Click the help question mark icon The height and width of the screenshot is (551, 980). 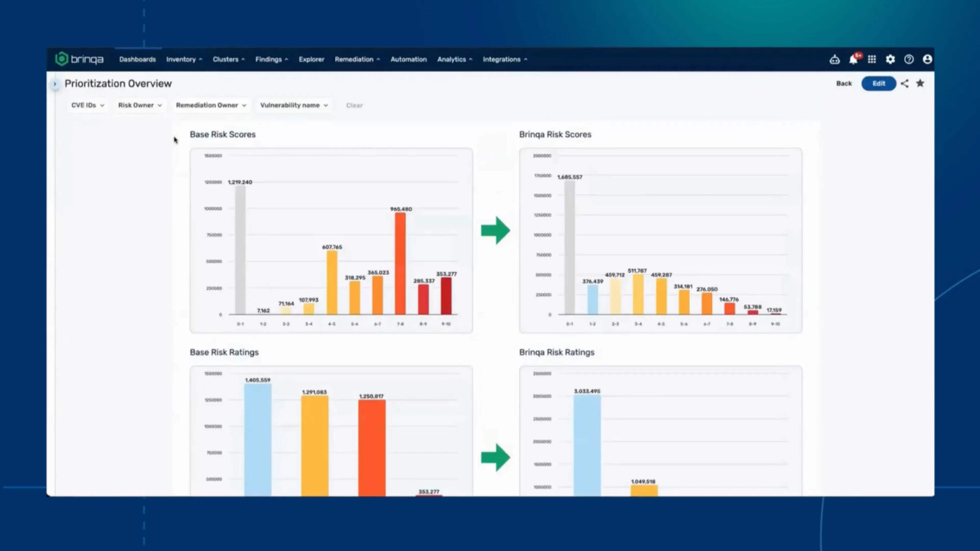pos(909,60)
